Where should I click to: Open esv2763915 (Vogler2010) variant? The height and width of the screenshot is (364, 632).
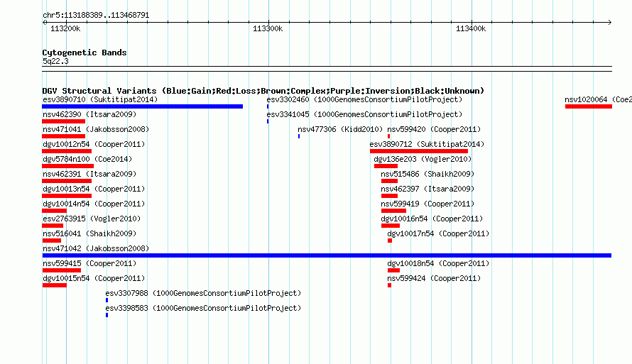click(92, 219)
